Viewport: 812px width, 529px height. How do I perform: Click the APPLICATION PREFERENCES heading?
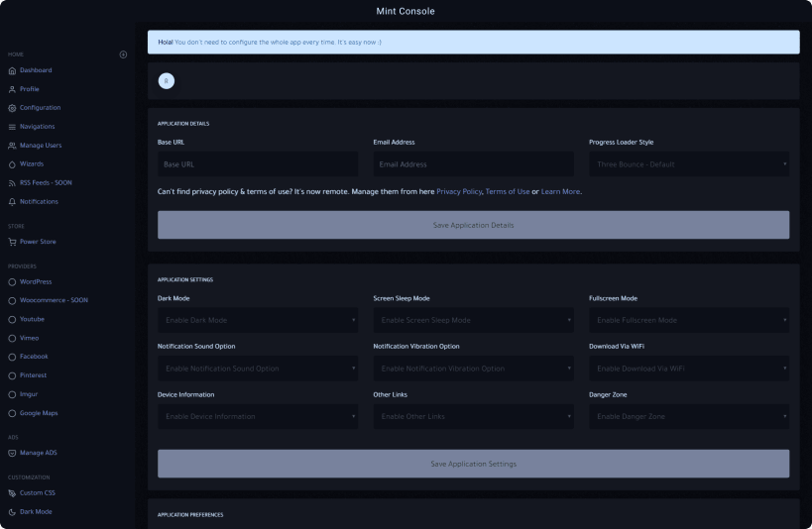190,515
